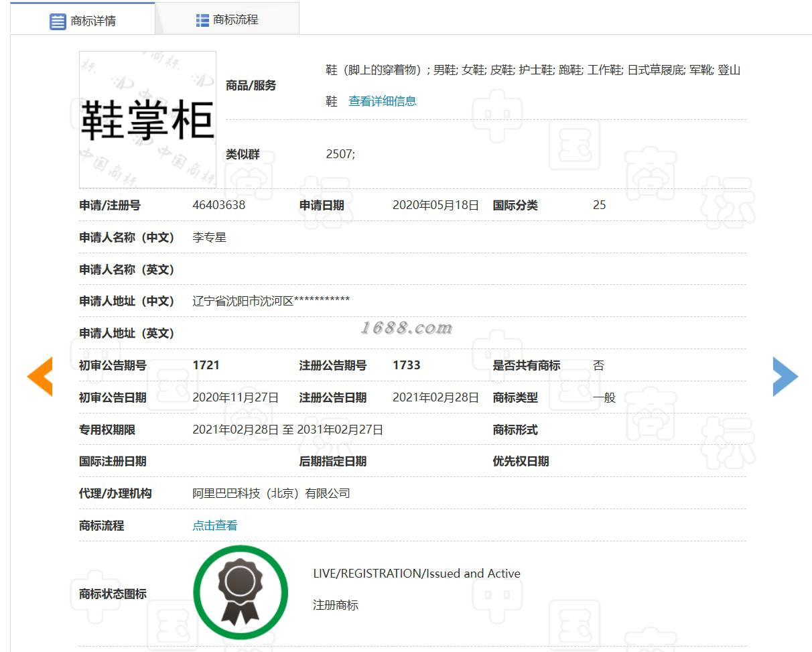Click the 是否共有商标 label
This screenshot has height=652, width=812.
(527, 365)
